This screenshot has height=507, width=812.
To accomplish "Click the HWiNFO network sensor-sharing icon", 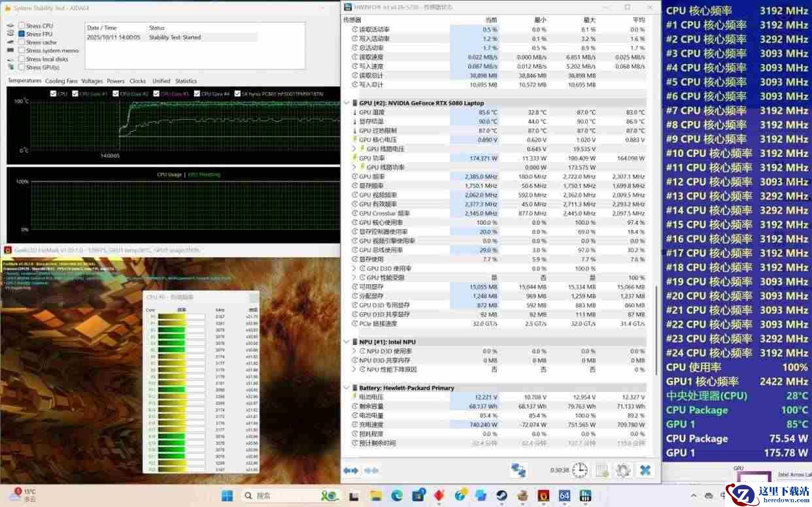I will (519, 470).
